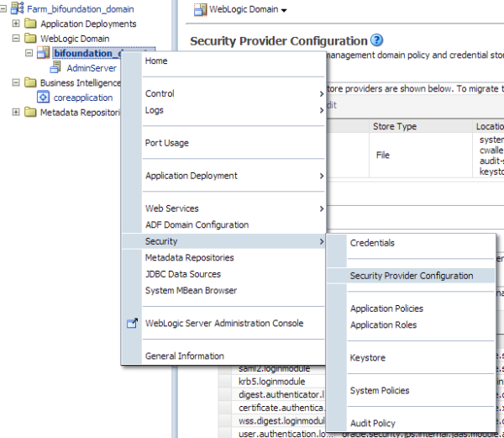
Task: Open the WebLogic Domain dropdown menu
Action: coord(284,10)
